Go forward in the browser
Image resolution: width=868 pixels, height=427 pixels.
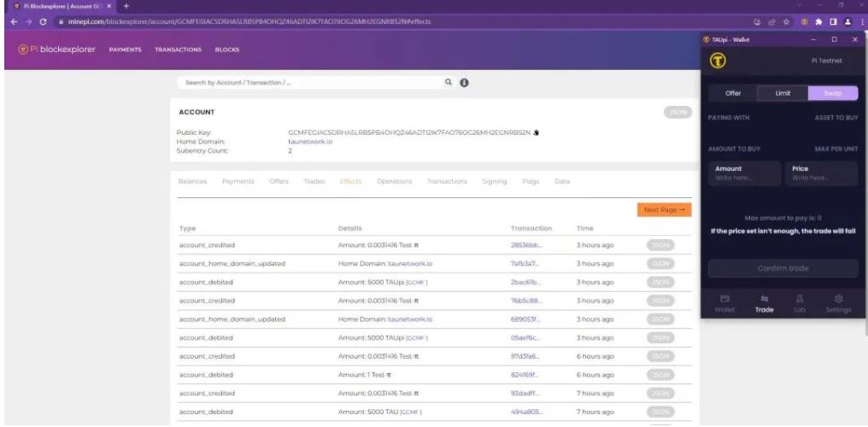tap(28, 21)
